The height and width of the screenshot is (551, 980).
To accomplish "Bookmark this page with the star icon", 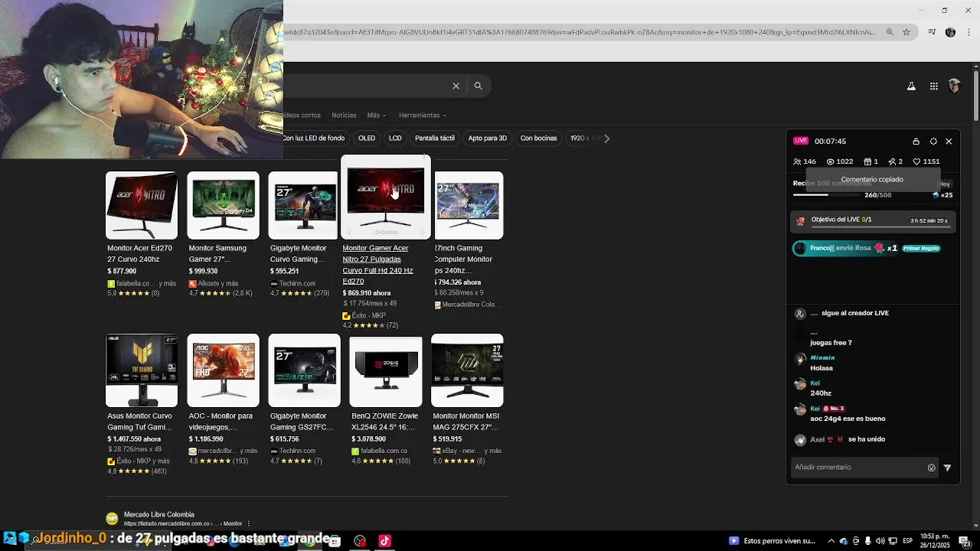I will point(906,32).
